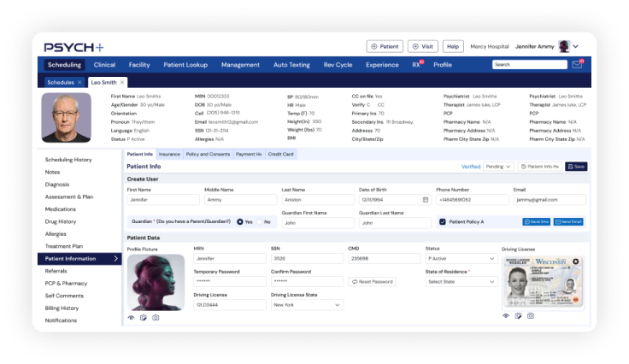
Task: Click camera icon under profile picture
Action: coord(156,317)
